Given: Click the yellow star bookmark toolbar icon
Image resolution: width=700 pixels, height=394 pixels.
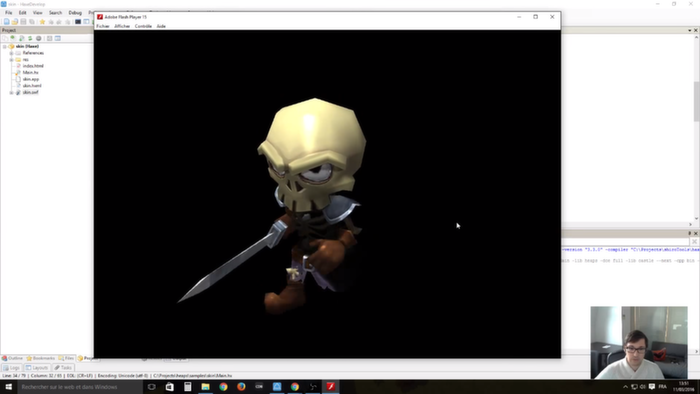Looking at the screenshot, I should coord(42,21).
